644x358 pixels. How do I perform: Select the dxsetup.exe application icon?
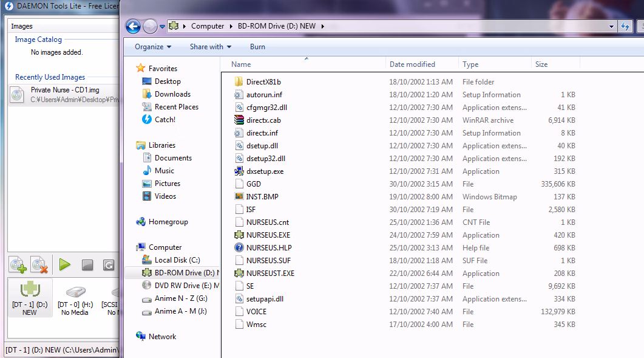tap(239, 171)
